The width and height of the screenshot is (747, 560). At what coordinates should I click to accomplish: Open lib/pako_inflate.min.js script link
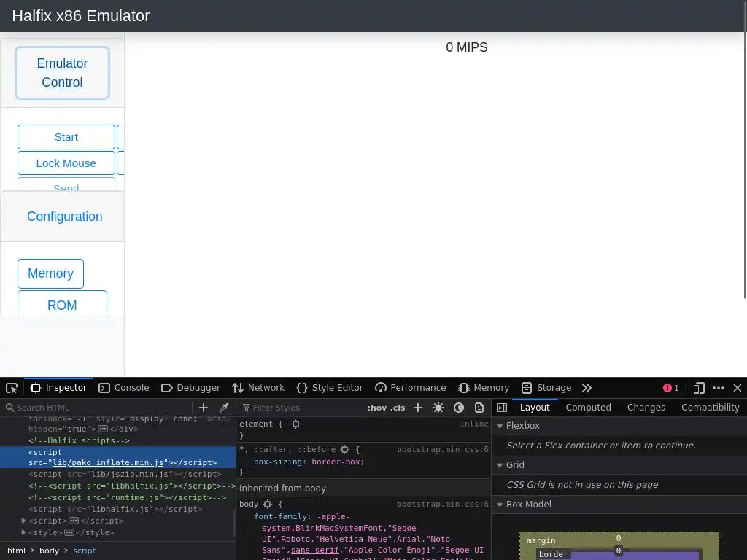[x=108, y=462]
